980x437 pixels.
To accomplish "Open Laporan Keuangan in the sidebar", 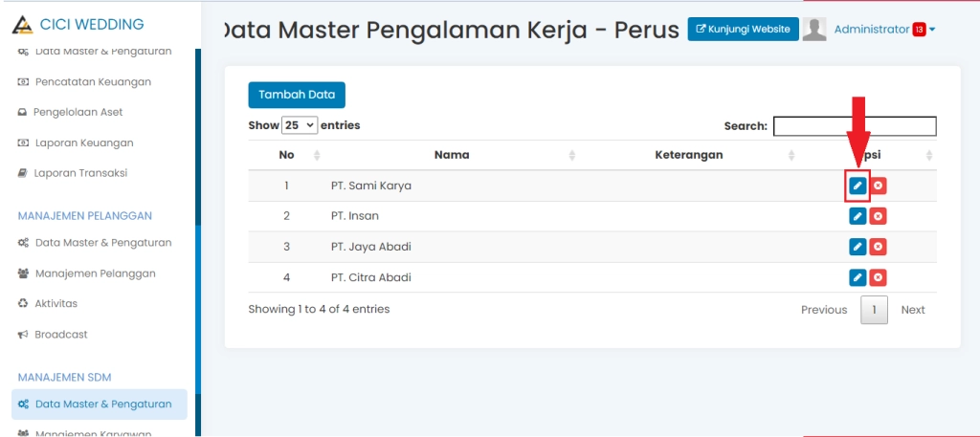I will [x=84, y=143].
